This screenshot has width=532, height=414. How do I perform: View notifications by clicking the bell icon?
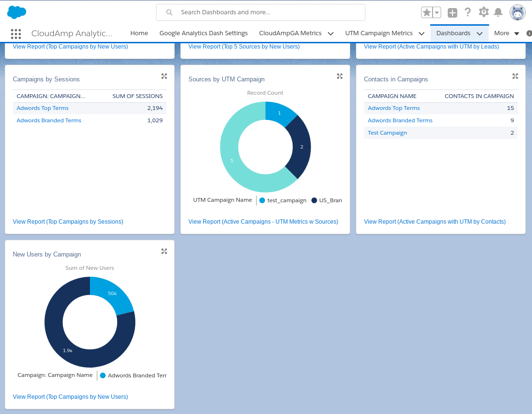point(498,12)
